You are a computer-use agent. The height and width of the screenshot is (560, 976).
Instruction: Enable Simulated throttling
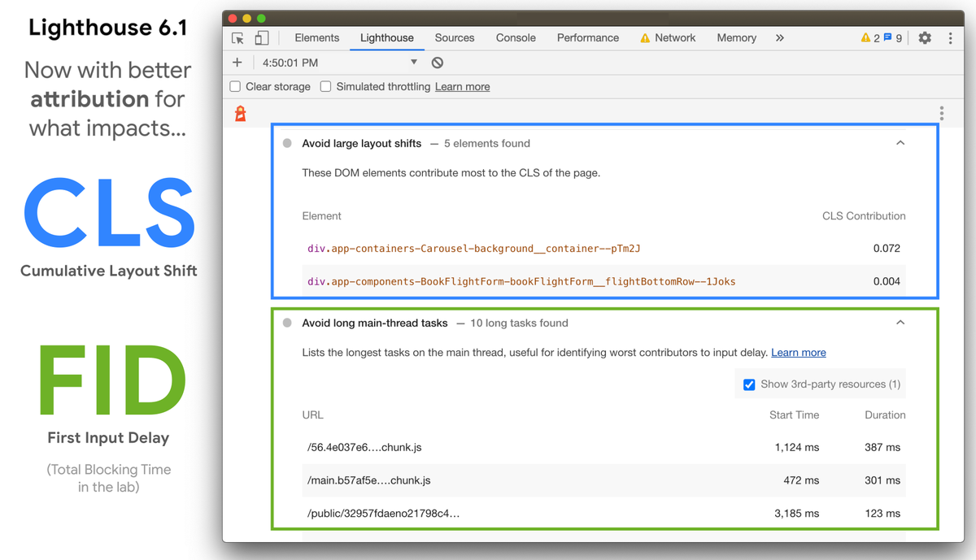325,86
